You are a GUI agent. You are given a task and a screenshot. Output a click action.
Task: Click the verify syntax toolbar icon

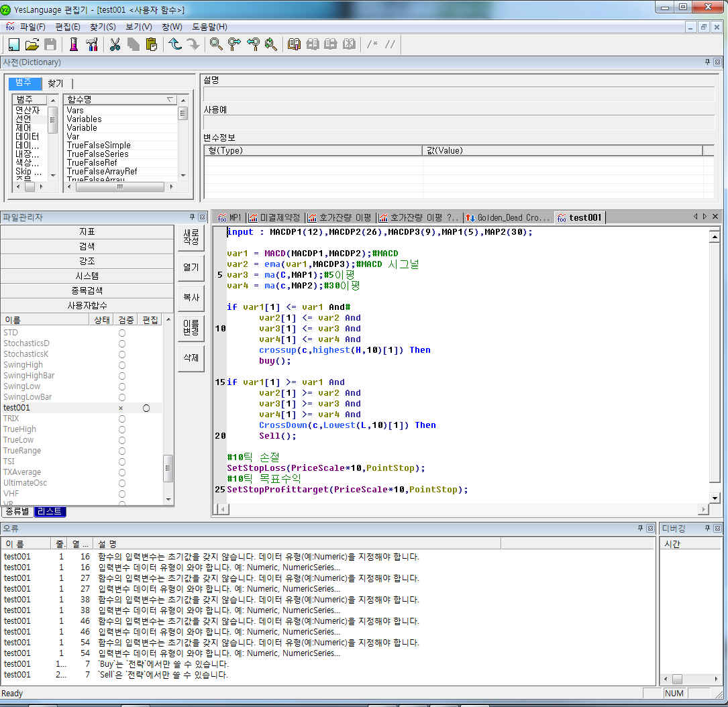click(73, 44)
